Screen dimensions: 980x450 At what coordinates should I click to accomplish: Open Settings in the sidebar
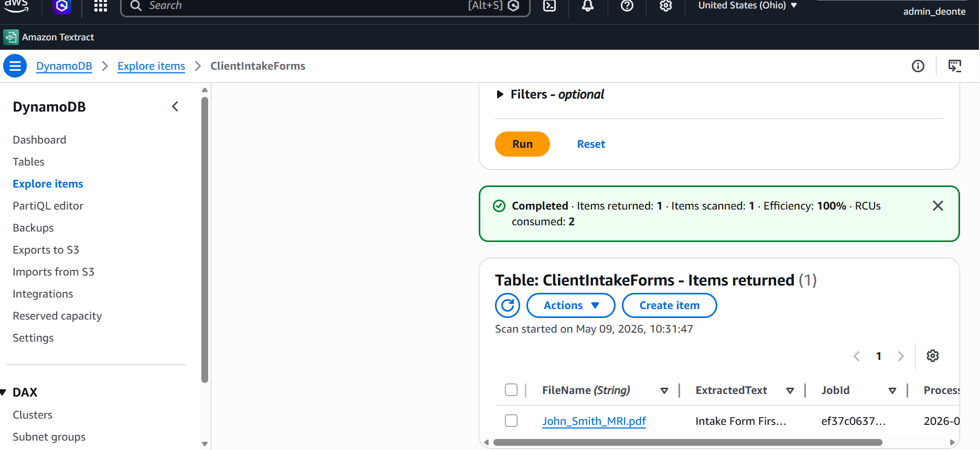(33, 338)
